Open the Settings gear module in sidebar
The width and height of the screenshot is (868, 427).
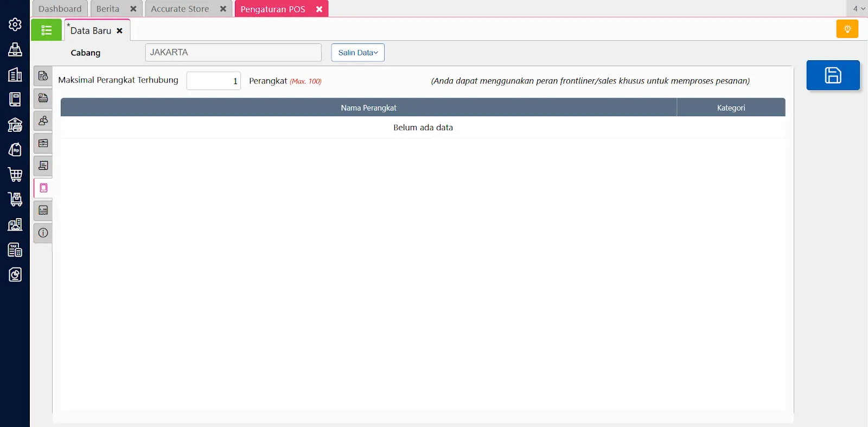click(x=15, y=24)
